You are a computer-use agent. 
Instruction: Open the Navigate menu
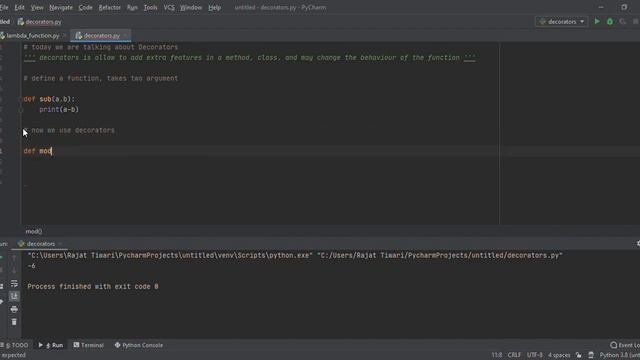tap(61, 7)
